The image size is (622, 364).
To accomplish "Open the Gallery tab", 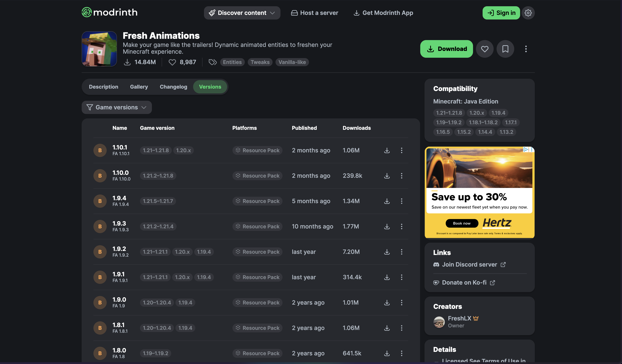I will pos(139,87).
